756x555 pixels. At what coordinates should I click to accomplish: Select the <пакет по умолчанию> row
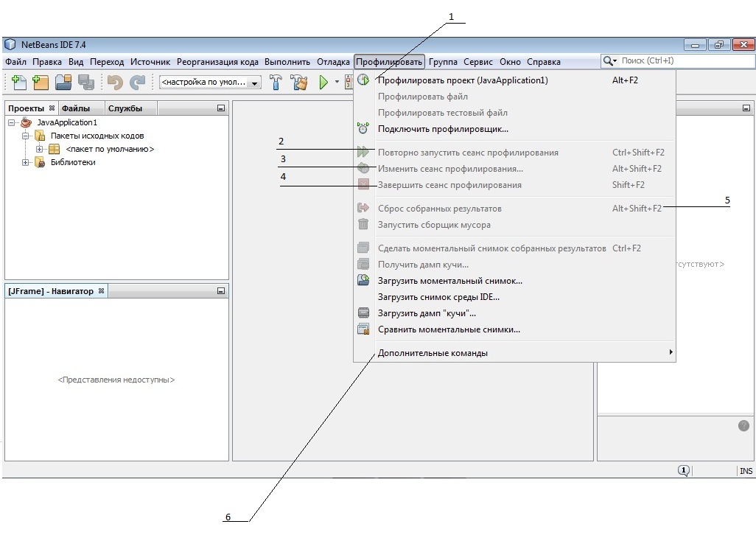(x=102, y=149)
